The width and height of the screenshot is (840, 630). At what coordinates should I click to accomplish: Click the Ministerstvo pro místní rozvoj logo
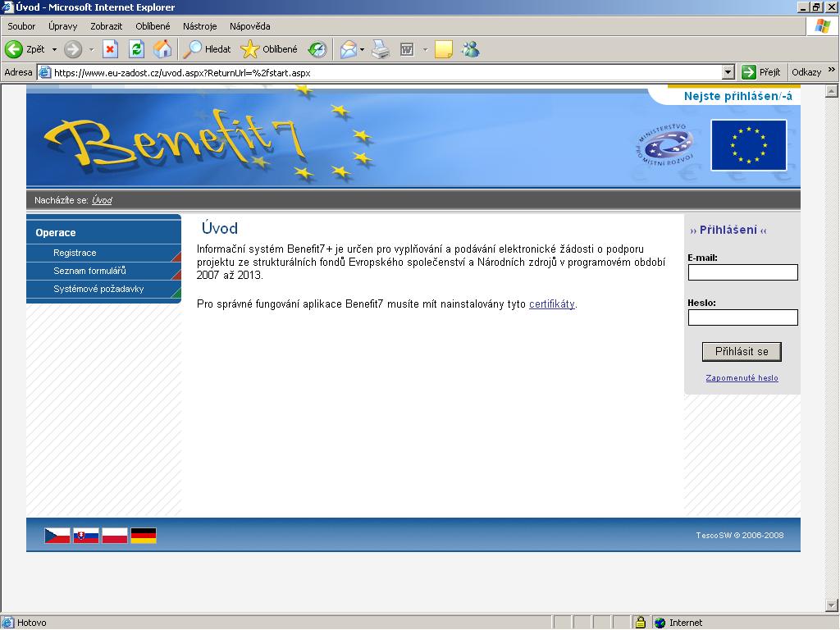(664, 144)
